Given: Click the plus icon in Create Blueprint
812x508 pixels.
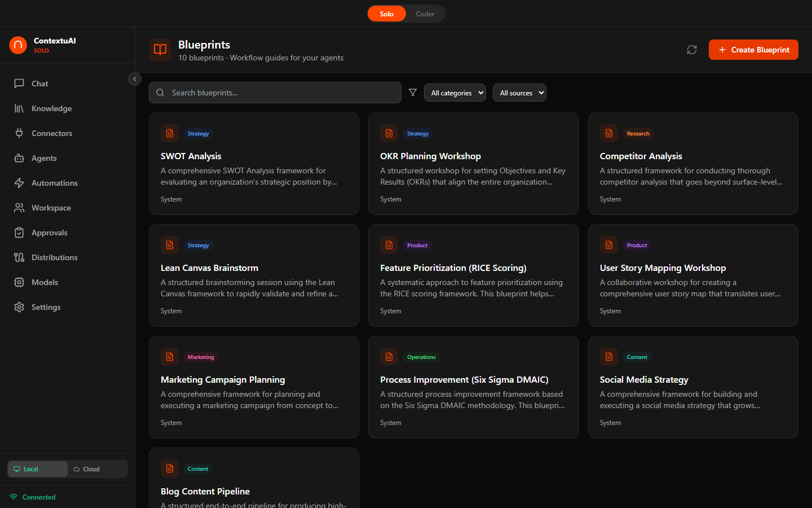Looking at the screenshot, I should tap(722, 50).
